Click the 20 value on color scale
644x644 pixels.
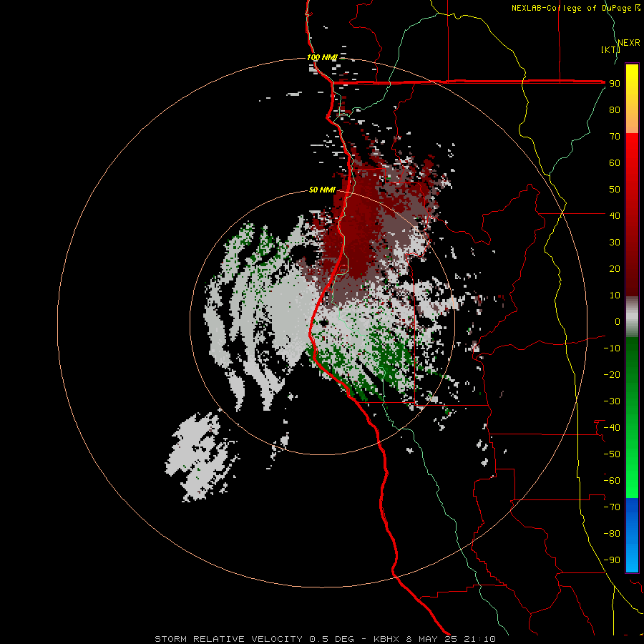(615, 269)
